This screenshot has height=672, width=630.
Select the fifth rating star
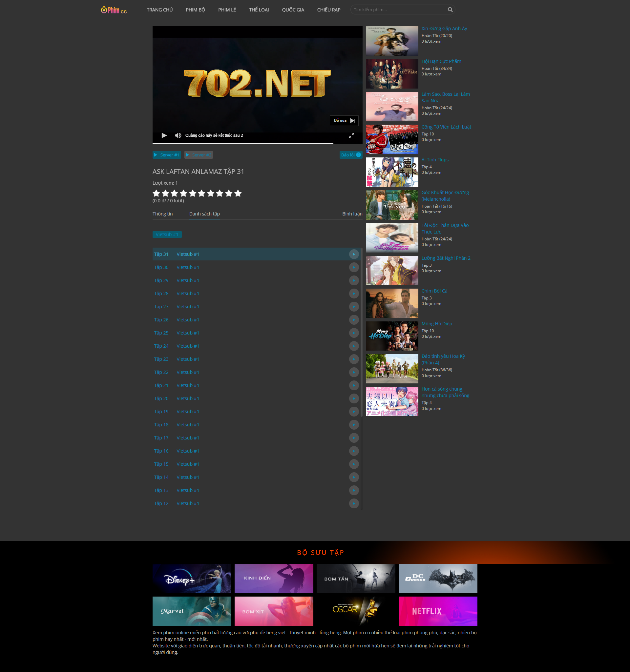tap(193, 193)
